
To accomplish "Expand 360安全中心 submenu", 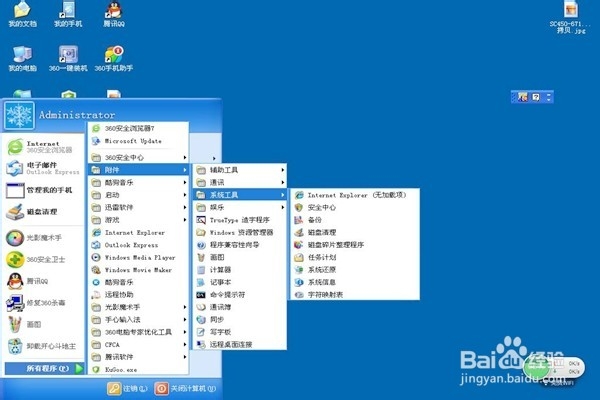I will [139, 157].
